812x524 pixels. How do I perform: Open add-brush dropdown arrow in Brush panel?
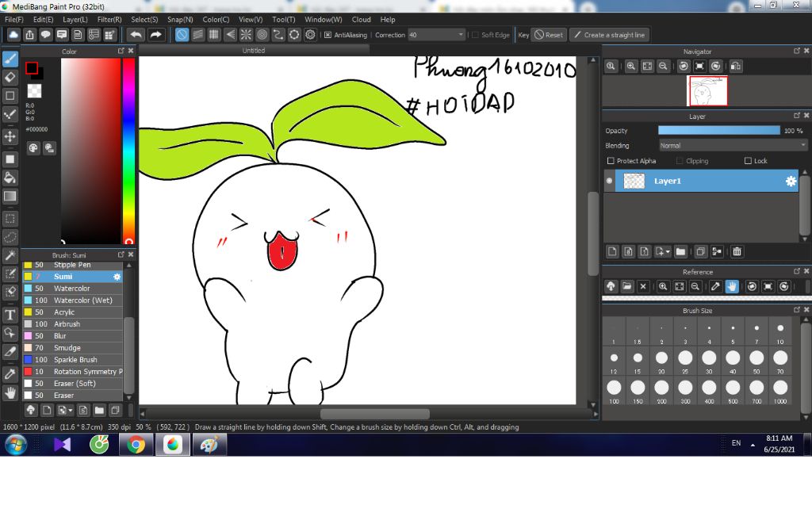point(71,411)
